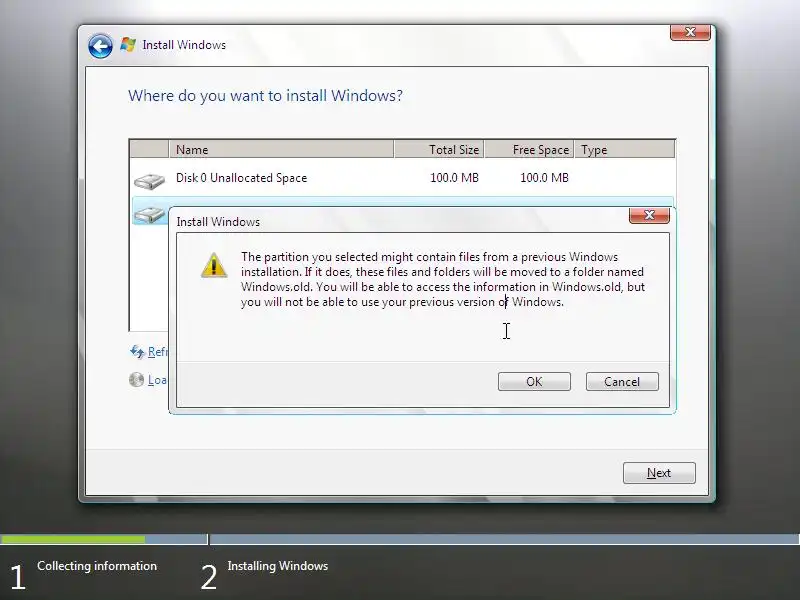Click the 100.0 MB total size value
Image resolution: width=800 pixels, height=600 pixels.
(x=454, y=178)
